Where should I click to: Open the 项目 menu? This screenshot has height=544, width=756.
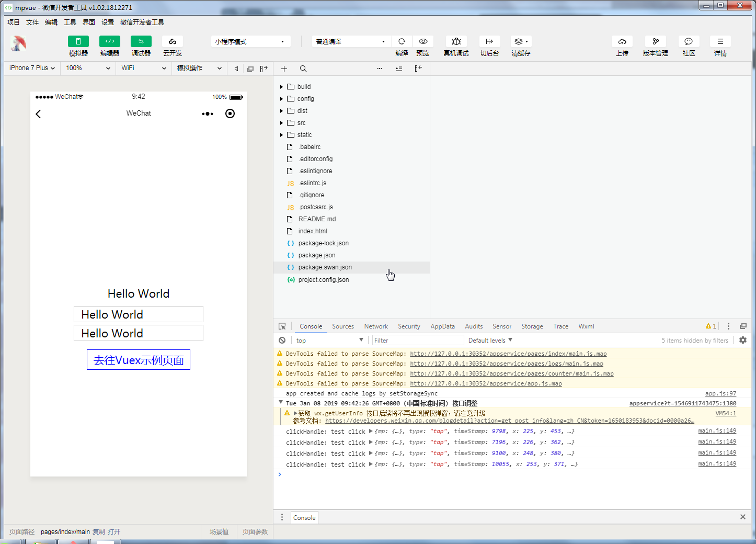(14, 22)
